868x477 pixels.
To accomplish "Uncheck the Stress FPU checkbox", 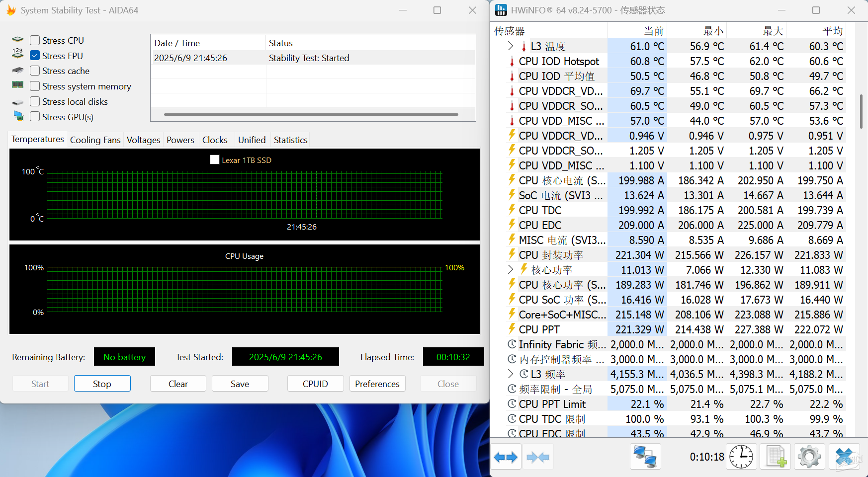I will 35,56.
